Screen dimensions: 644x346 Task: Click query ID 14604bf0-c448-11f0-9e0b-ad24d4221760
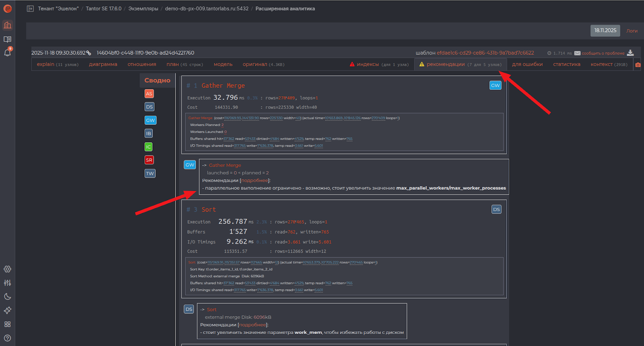(x=145, y=53)
